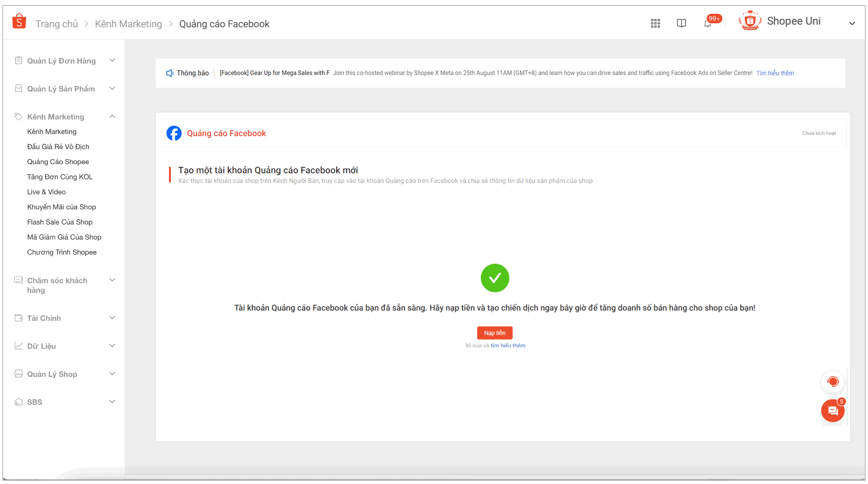The height and width of the screenshot is (484, 868).
Task: Select Mã Giảm Giá Của Shop
Action: (x=64, y=237)
